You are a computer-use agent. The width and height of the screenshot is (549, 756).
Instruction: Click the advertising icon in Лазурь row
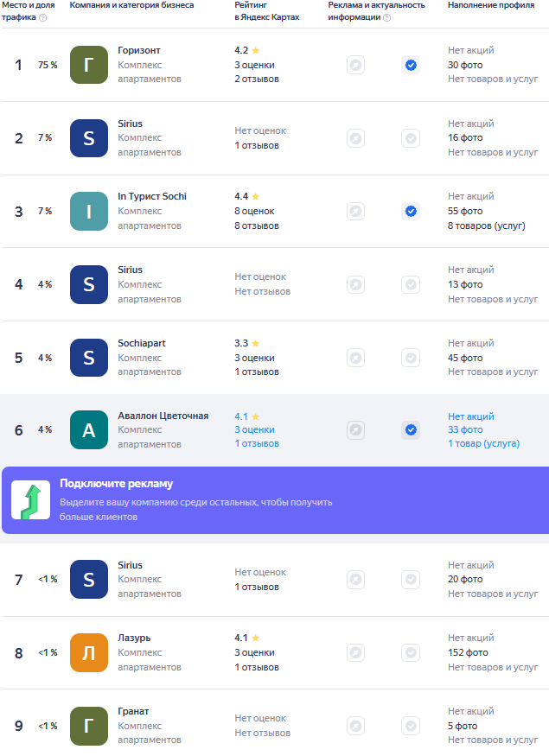click(x=355, y=652)
